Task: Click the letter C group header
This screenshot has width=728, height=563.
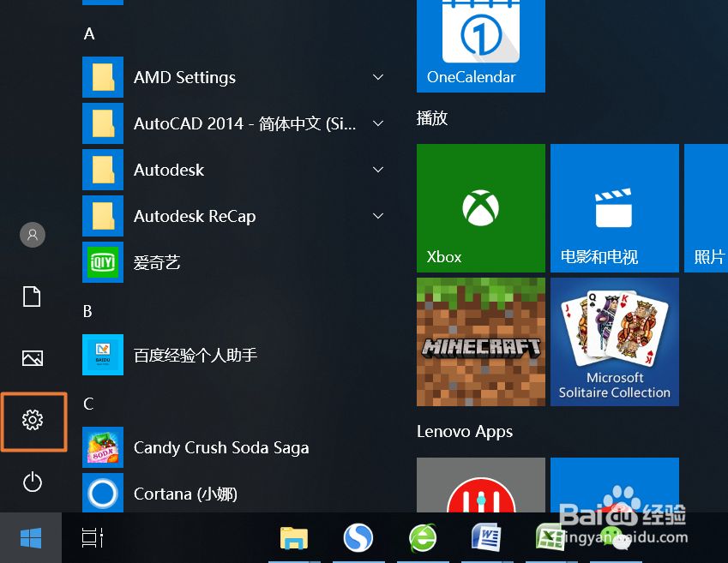Action: click(88, 404)
